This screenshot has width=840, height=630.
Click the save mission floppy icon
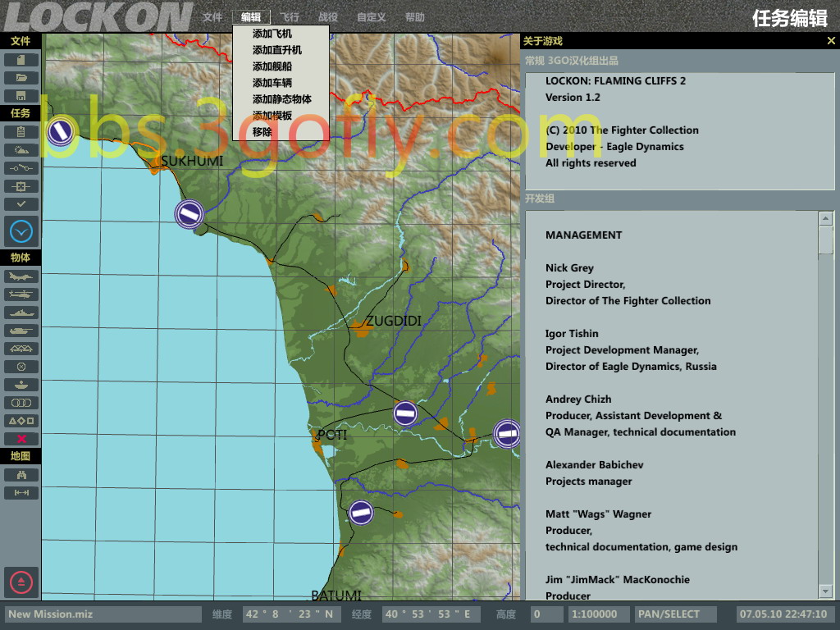(x=21, y=96)
